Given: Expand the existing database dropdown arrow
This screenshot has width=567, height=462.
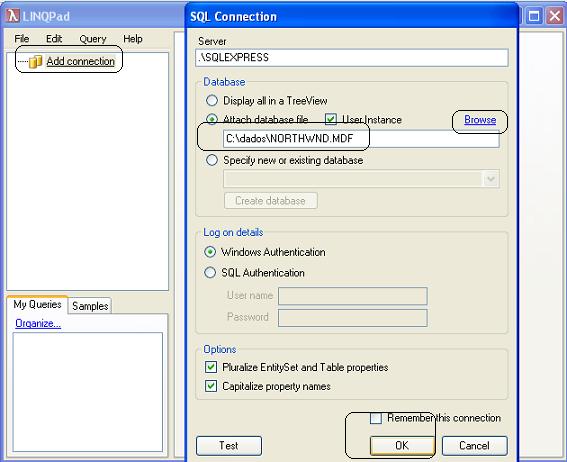Looking at the screenshot, I should (491, 179).
